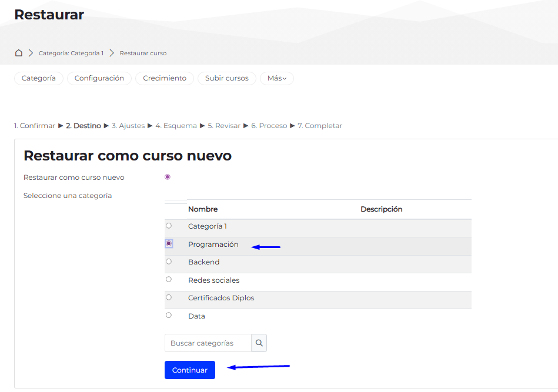This screenshot has width=558, height=392.
Task: Click the Nombre column header
Action: click(203, 209)
